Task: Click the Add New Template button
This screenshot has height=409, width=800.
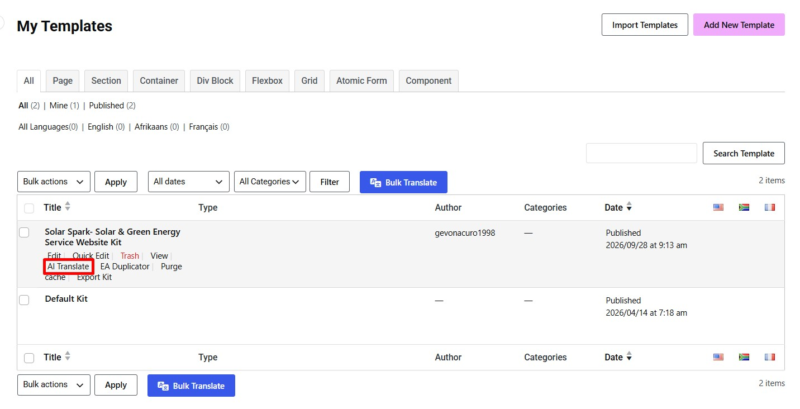Action: [739, 24]
